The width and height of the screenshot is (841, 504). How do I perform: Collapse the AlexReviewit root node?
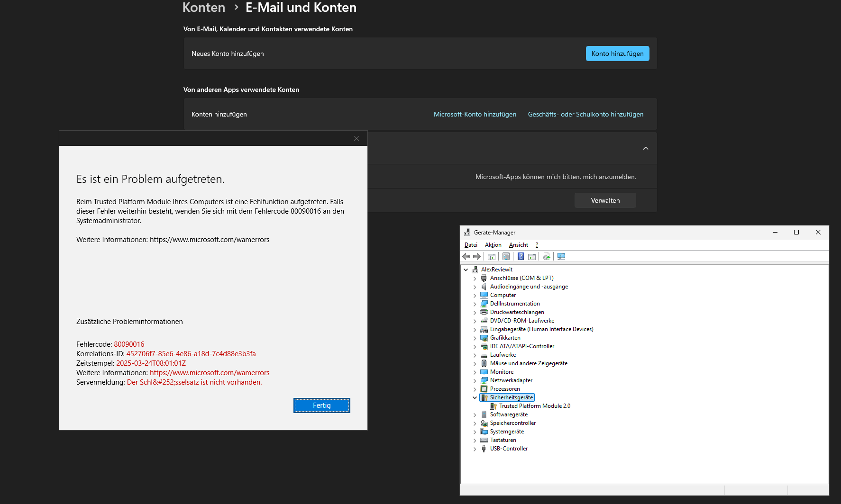click(x=466, y=270)
